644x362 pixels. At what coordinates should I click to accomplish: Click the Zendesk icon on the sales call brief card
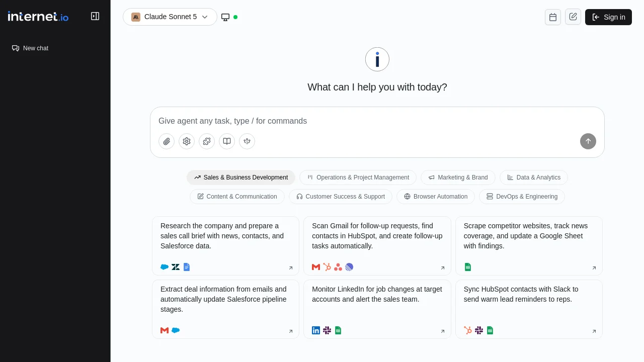point(176,267)
